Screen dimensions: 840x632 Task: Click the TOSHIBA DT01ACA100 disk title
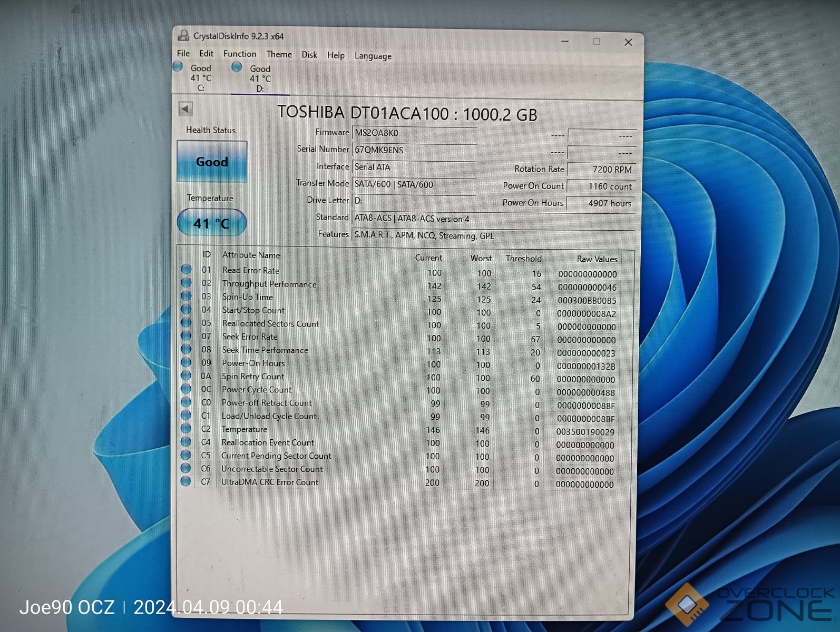tap(407, 113)
